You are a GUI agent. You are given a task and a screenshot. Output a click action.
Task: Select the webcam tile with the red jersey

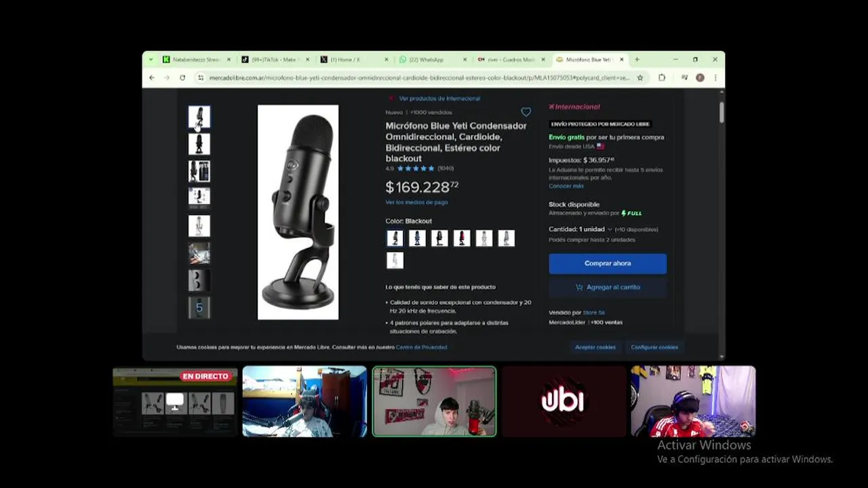693,401
